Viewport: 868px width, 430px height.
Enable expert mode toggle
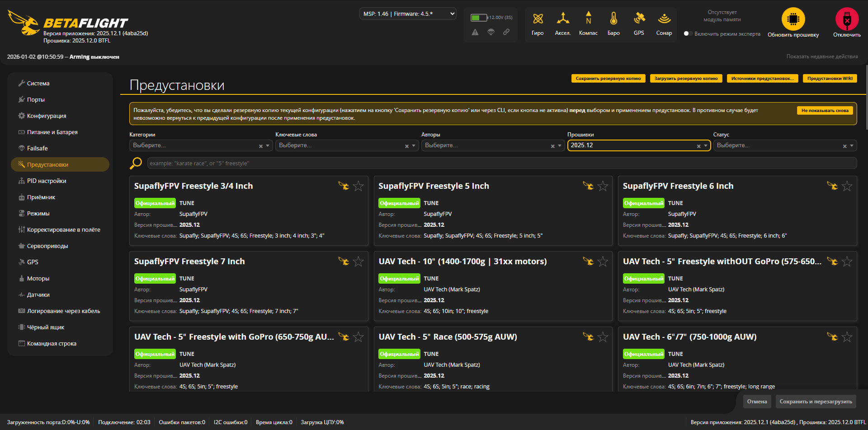(x=687, y=34)
